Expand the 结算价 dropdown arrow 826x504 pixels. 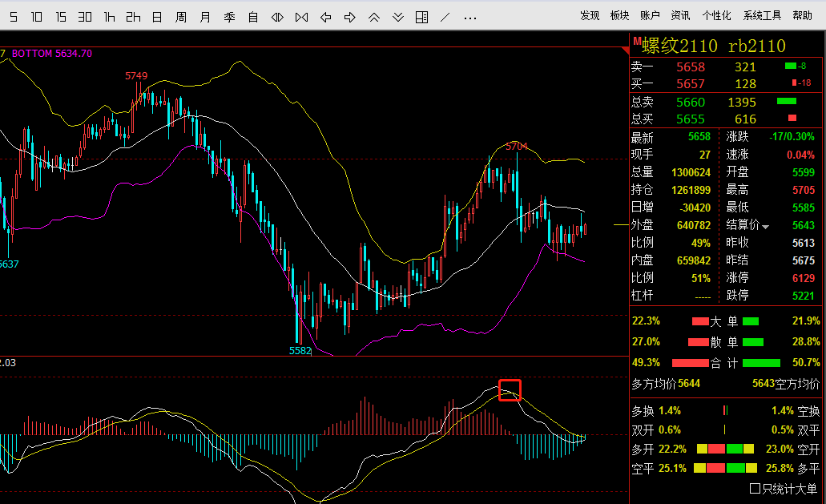pyautogui.click(x=765, y=227)
